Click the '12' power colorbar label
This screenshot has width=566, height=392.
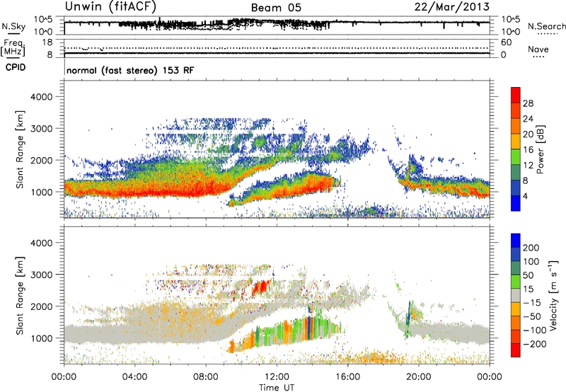click(528, 166)
